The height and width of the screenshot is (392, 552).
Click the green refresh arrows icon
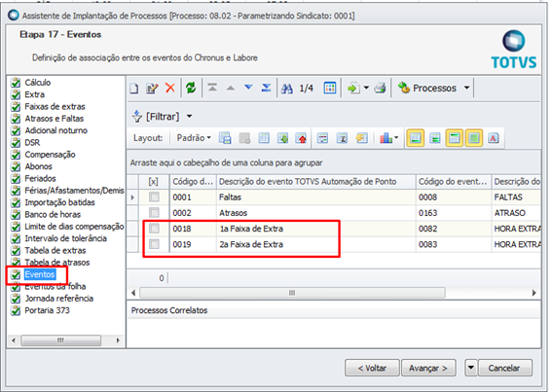click(191, 88)
